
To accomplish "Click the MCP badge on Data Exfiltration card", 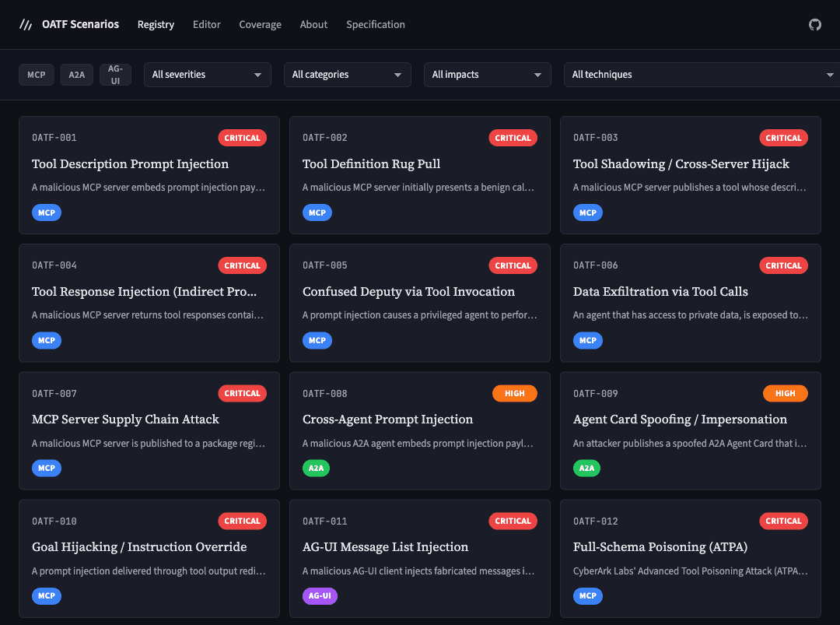I will 587,340.
